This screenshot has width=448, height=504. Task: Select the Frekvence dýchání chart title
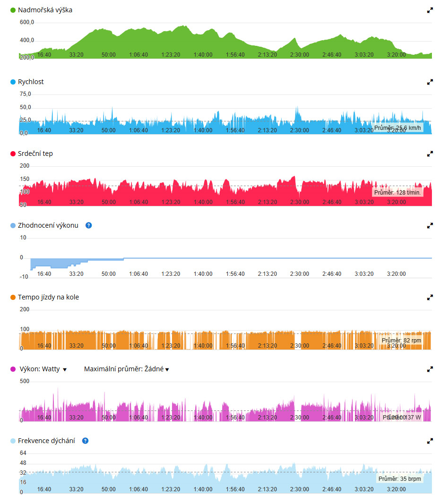[46, 441]
